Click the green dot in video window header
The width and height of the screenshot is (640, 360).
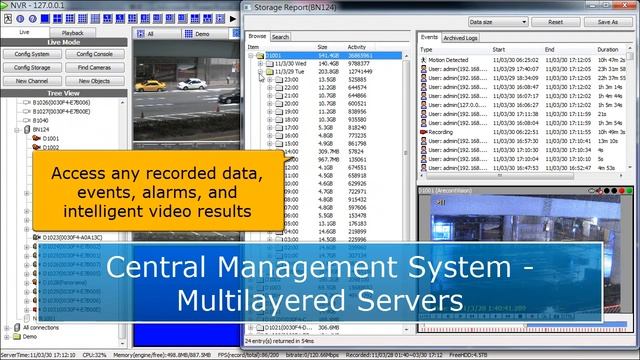pos(629,191)
